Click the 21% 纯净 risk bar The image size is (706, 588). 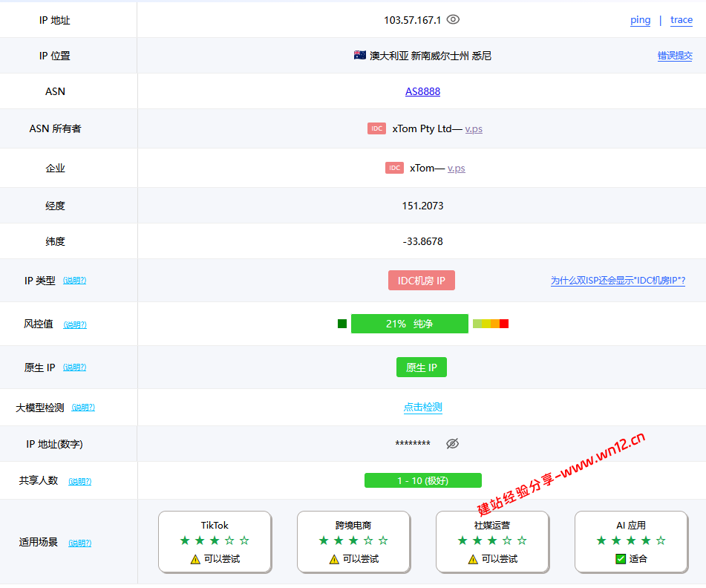[x=410, y=324]
